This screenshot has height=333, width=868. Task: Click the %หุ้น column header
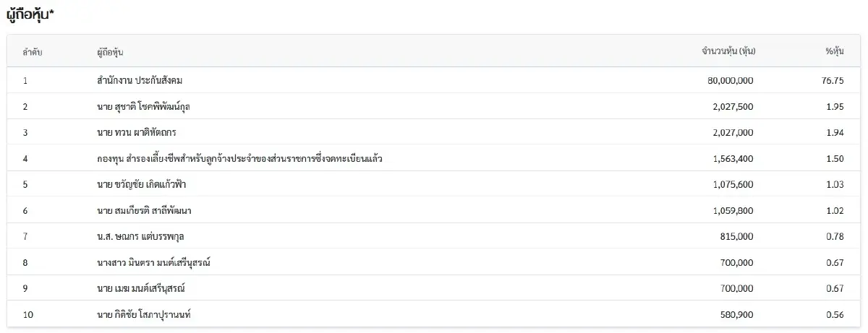pos(834,51)
